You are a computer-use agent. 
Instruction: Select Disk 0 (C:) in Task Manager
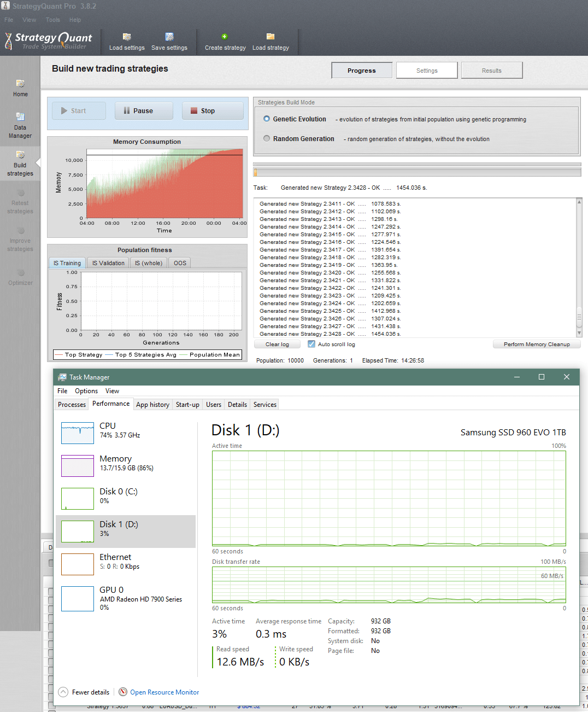coord(126,499)
